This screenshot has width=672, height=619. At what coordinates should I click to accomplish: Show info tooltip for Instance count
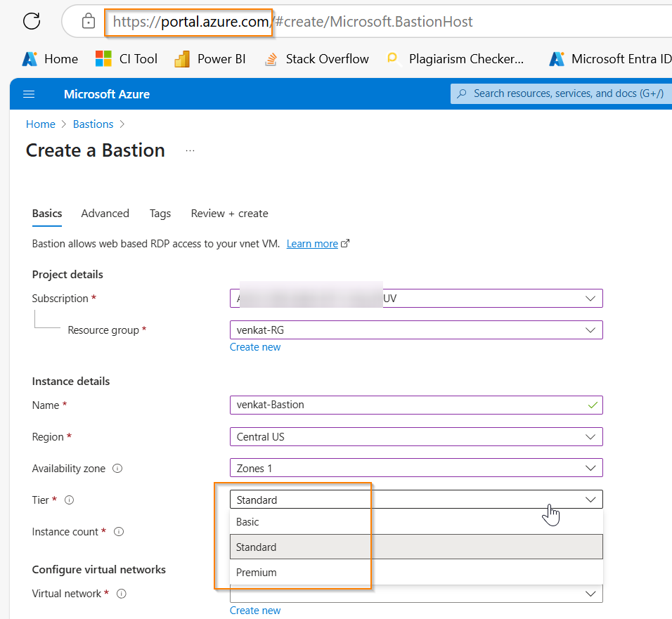pos(119,532)
